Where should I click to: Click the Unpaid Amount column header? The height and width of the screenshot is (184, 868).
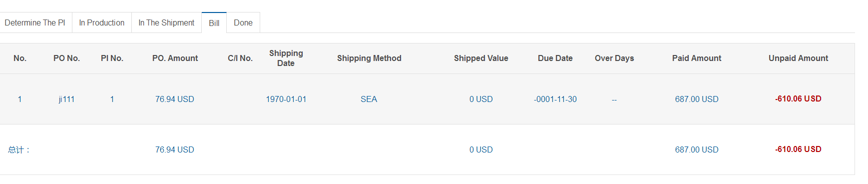pyautogui.click(x=798, y=58)
